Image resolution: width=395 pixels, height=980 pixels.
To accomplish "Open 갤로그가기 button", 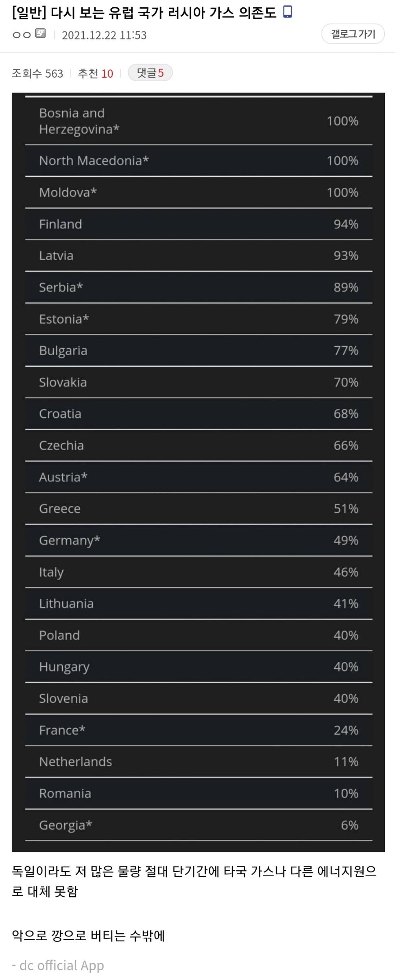I will tap(353, 34).
